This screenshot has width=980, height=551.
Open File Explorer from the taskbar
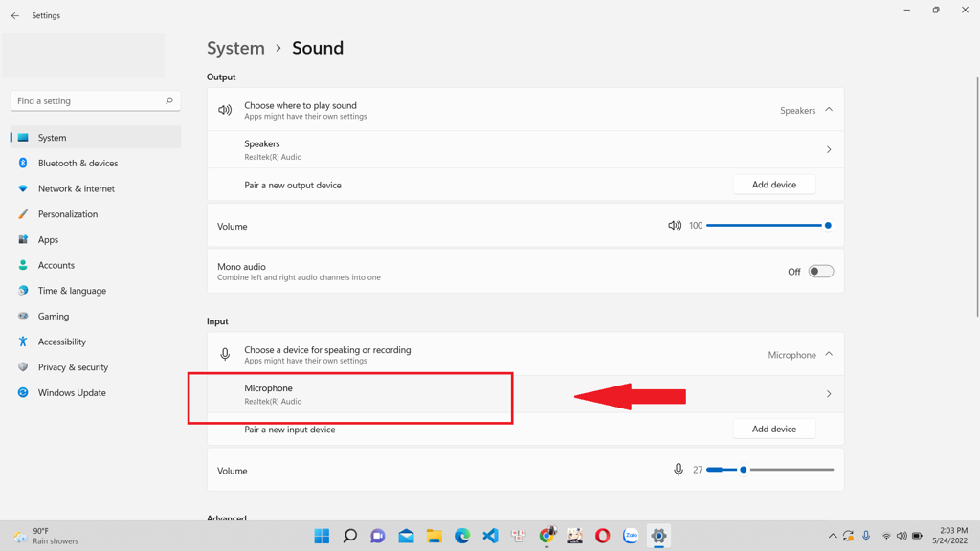point(434,536)
